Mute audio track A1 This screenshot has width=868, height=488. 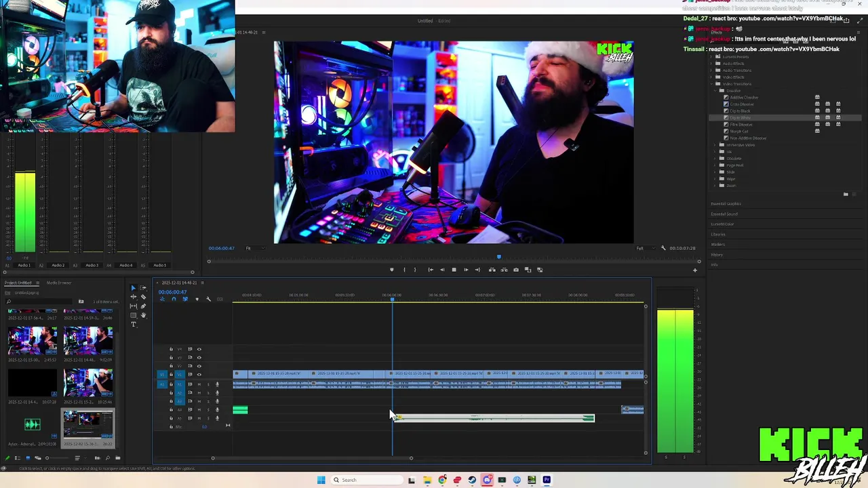[199, 384]
